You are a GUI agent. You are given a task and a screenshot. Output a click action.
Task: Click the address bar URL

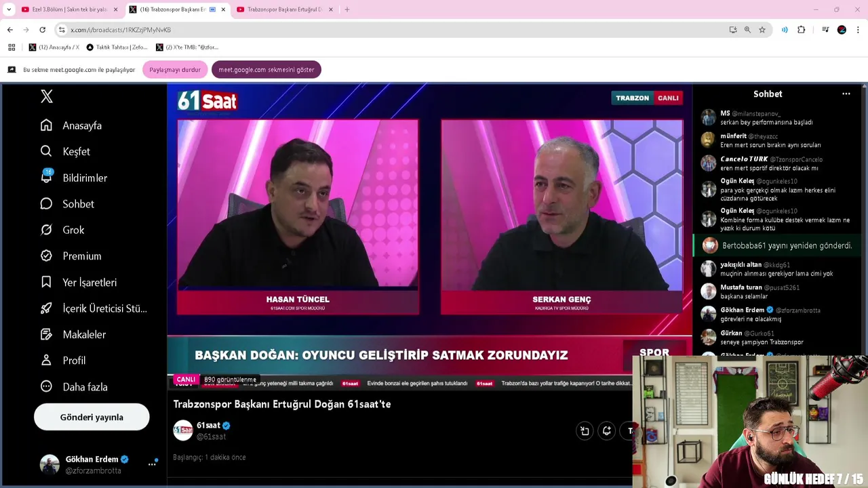pos(121,30)
